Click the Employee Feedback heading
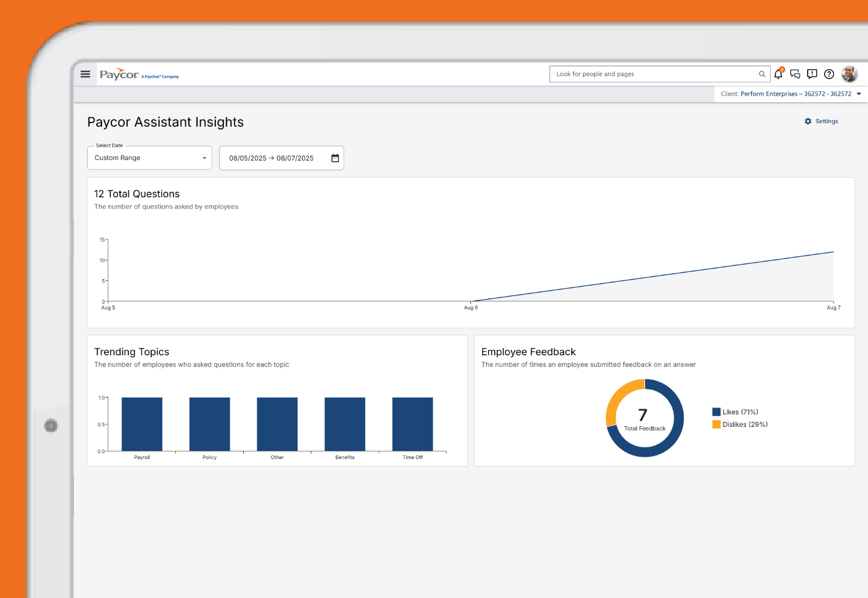868x598 pixels. 528,352
